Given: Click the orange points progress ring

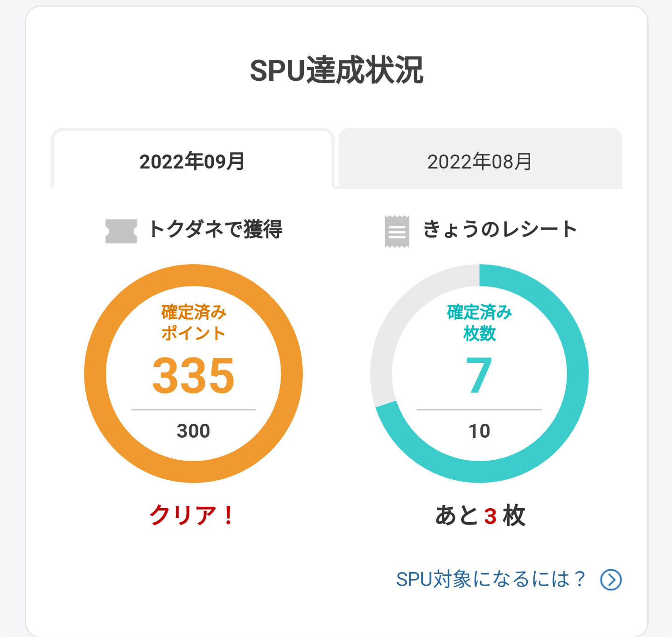Looking at the screenshot, I should 95,373.
